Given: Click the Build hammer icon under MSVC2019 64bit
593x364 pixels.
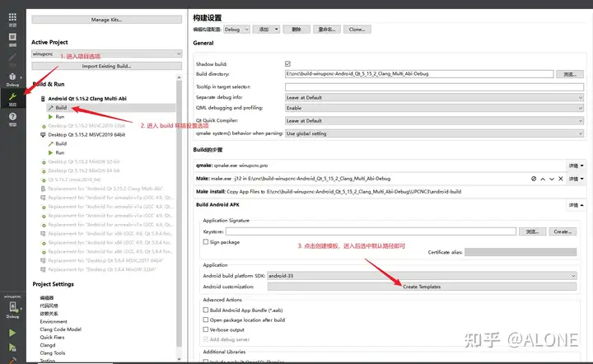Looking at the screenshot, I should click(x=51, y=143).
